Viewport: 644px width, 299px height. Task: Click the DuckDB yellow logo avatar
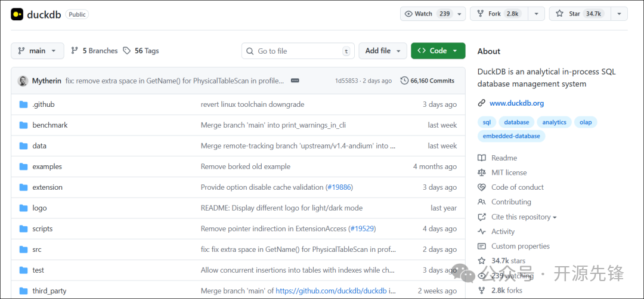coord(17,14)
